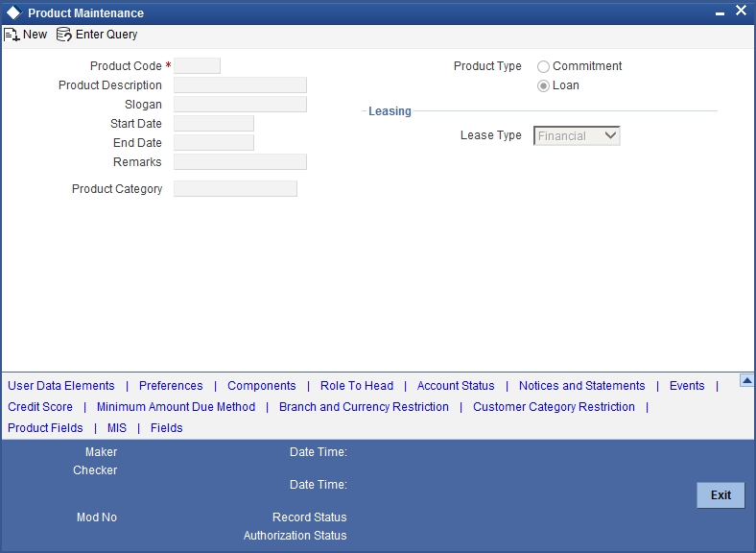The height and width of the screenshot is (553, 756).
Task: Click the Product Code field
Action: [198, 65]
